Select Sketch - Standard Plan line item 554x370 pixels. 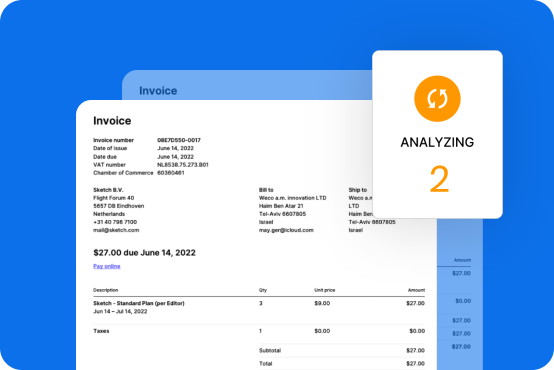pyautogui.click(x=139, y=303)
